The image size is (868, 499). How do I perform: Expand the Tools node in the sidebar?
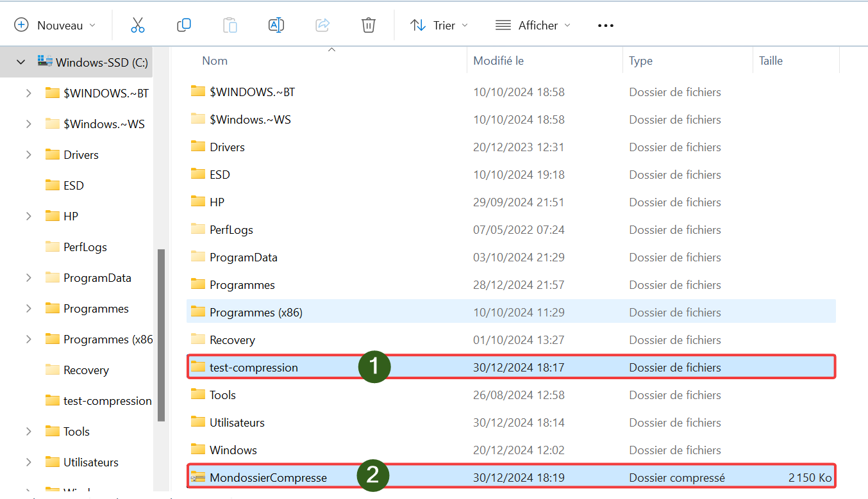pyautogui.click(x=28, y=431)
